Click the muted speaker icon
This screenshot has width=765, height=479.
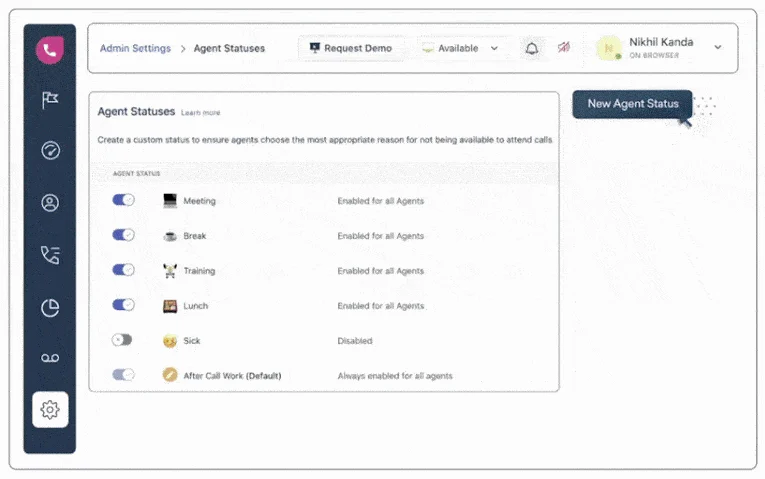564,47
